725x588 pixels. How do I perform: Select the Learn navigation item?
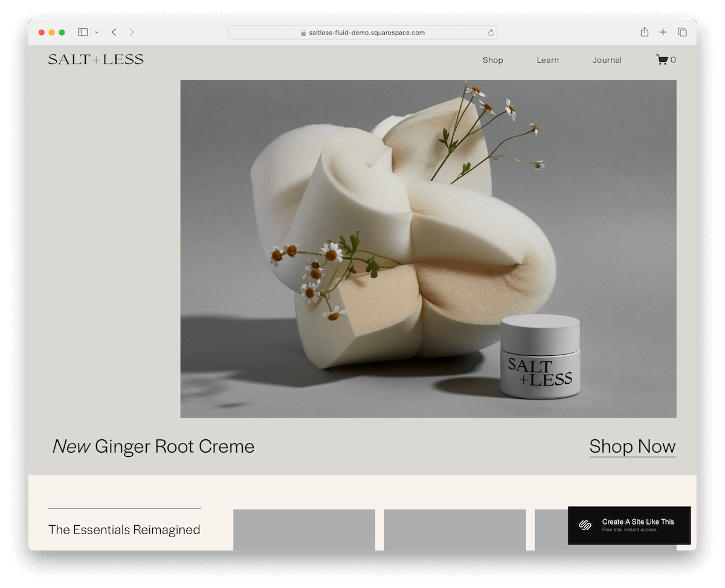(547, 60)
